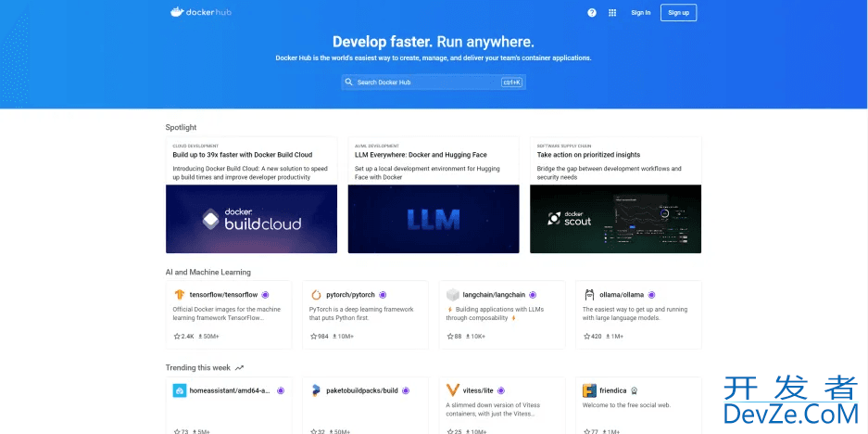
Task: Open the pytorch/pytorch repository
Action: click(x=350, y=295)
